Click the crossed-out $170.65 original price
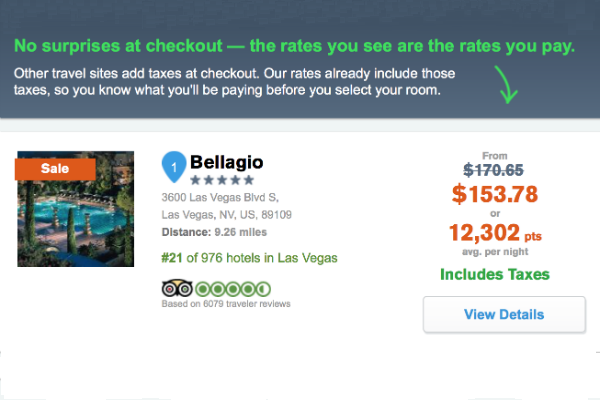 [493, 170]
